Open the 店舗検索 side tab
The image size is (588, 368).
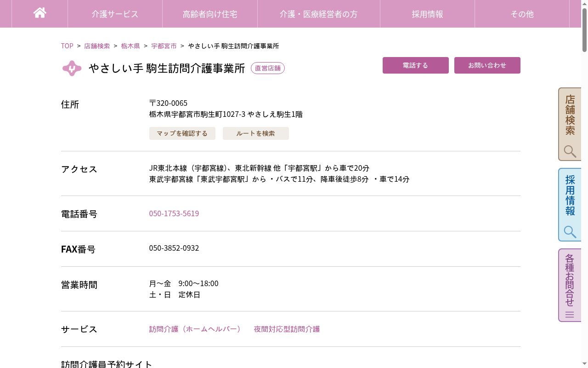570,124
